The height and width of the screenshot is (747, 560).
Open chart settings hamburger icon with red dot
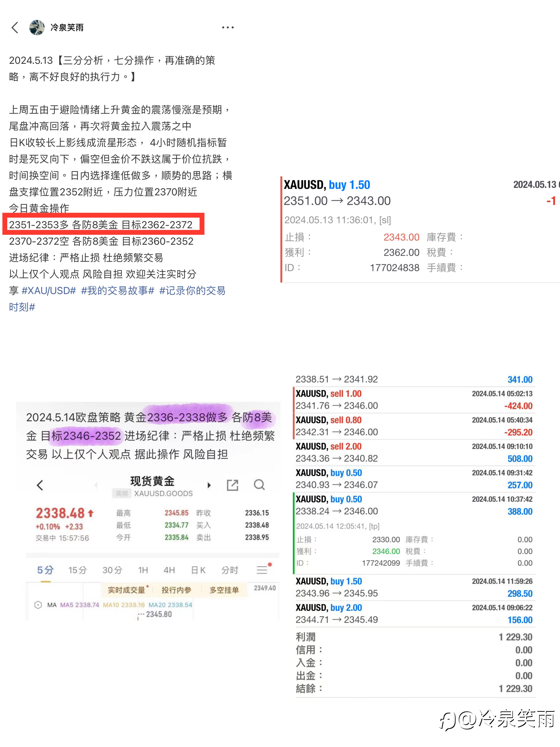(x=262, y=570)
